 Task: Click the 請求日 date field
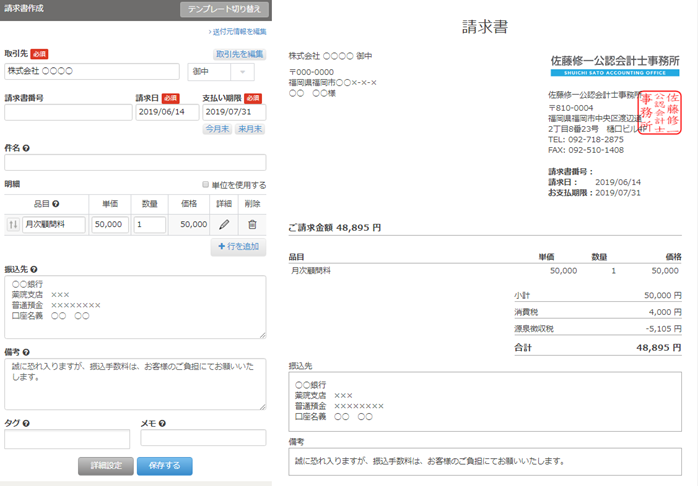(165, 113)
